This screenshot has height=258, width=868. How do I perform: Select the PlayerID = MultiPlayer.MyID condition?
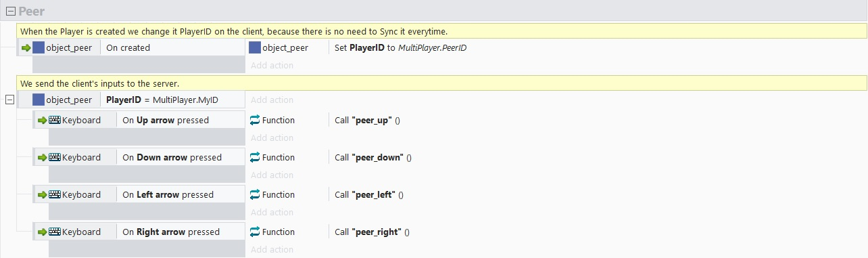(162, 100)
